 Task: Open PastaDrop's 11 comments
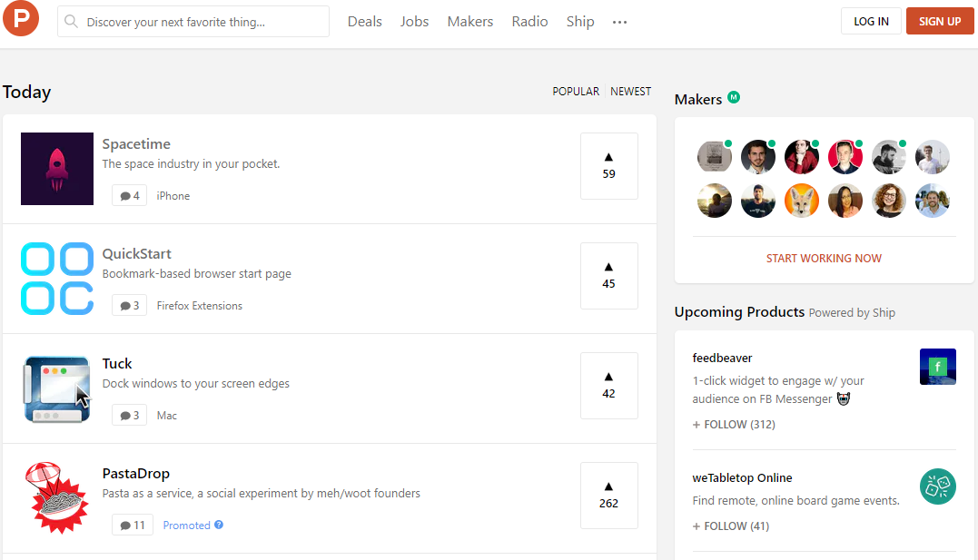(133, 526)
